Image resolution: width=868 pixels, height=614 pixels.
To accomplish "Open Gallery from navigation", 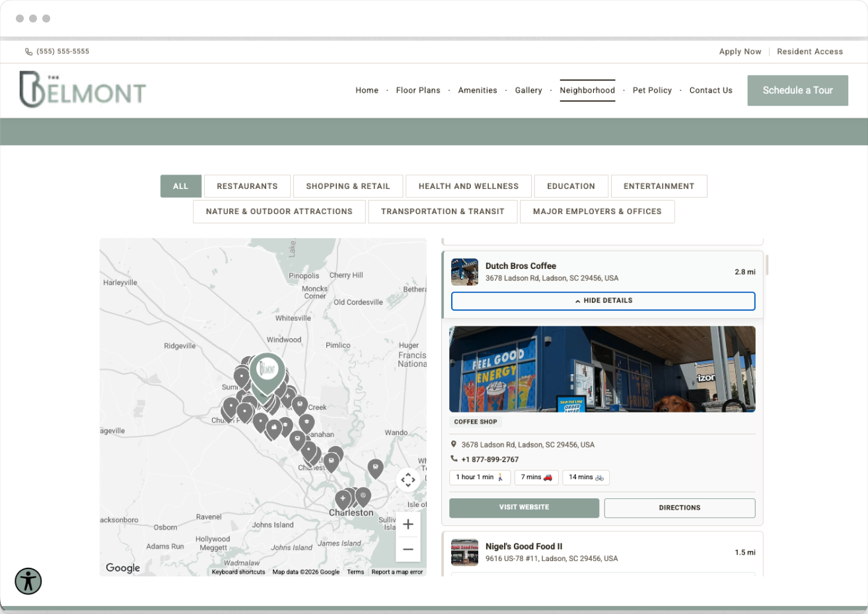I will pos(528,91).
